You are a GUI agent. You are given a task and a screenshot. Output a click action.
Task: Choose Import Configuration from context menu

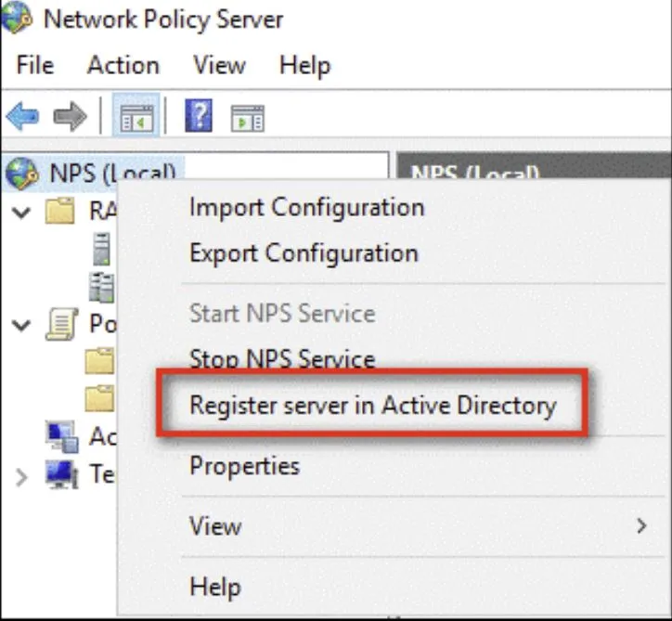click(307, 207)
